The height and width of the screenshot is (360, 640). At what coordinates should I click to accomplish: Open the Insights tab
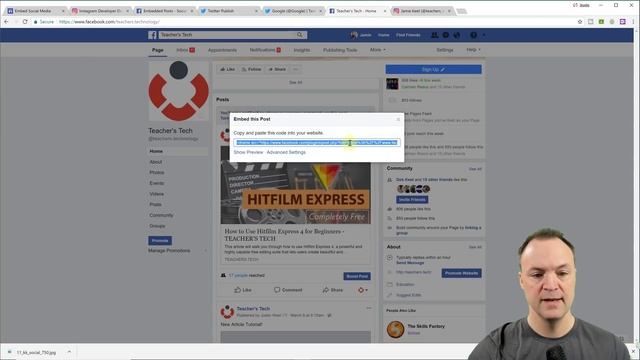click(302, 50)
